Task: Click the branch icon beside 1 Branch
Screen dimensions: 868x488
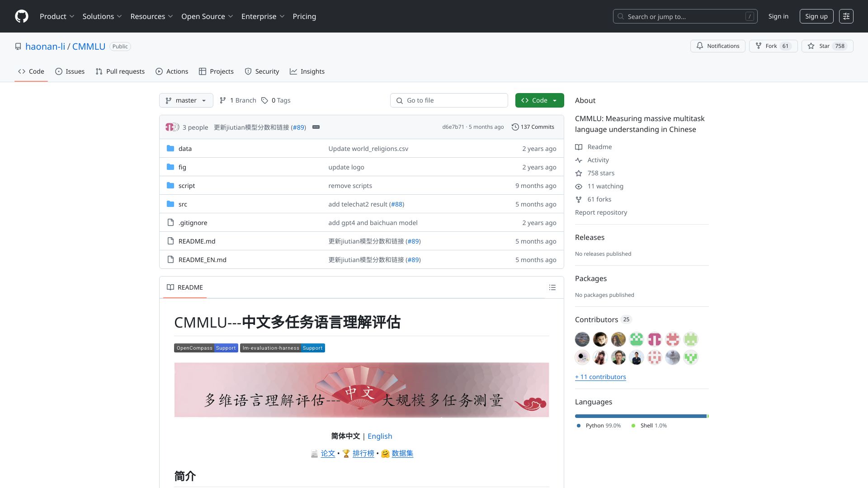Action: coord(223,100)
